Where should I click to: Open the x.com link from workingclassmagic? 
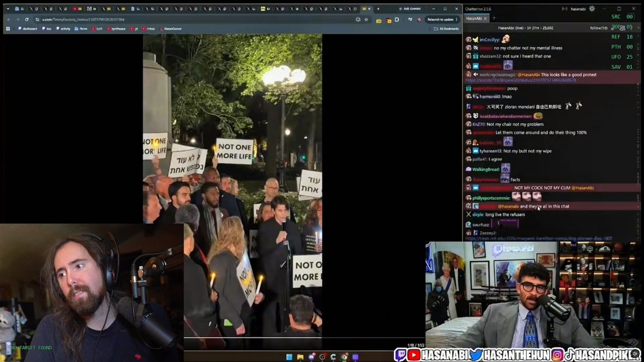tap(521, 80)
